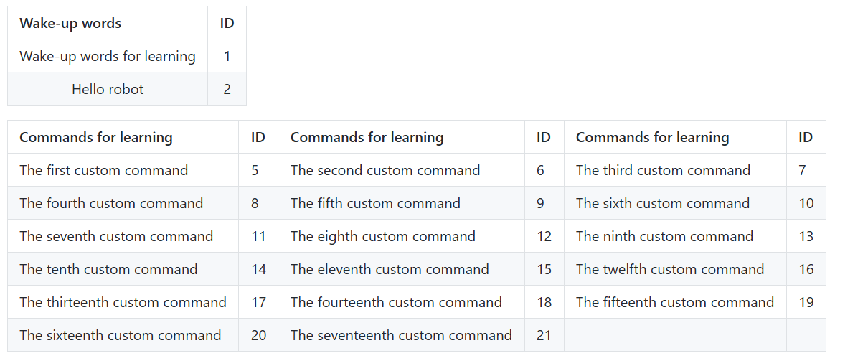Screen dimensions: 868x356
Task: Click the 'Wake-up words for learning' cell
Action: (108, 56)
